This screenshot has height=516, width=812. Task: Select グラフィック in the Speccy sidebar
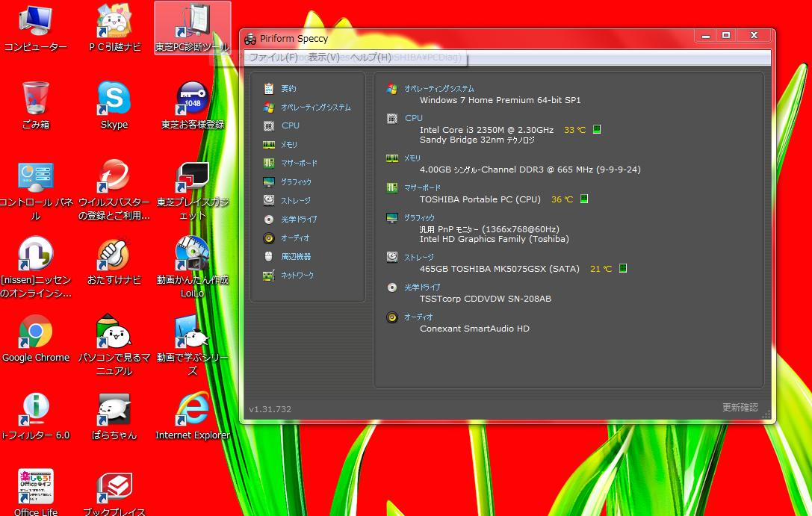pos(296,181)
